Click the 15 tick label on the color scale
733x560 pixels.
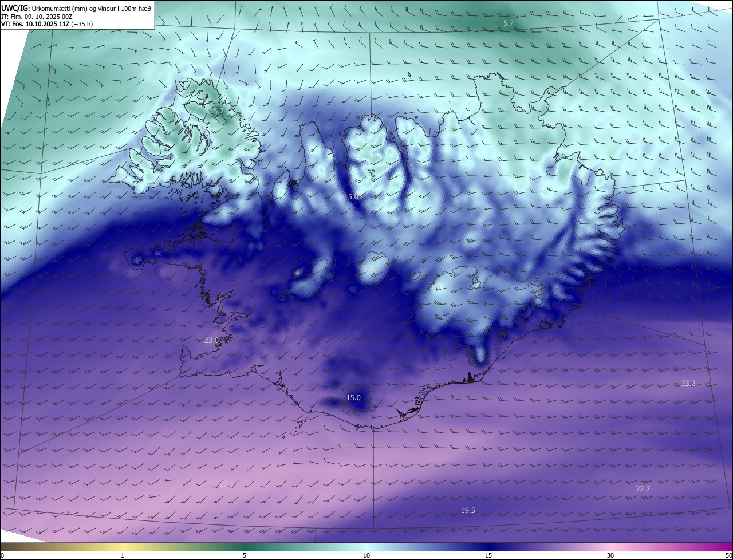[488, 555]
